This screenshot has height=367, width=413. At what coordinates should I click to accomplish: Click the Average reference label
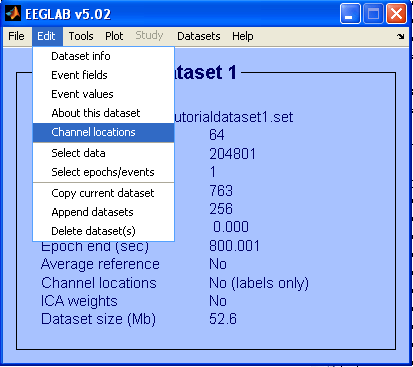click(100, 264)
